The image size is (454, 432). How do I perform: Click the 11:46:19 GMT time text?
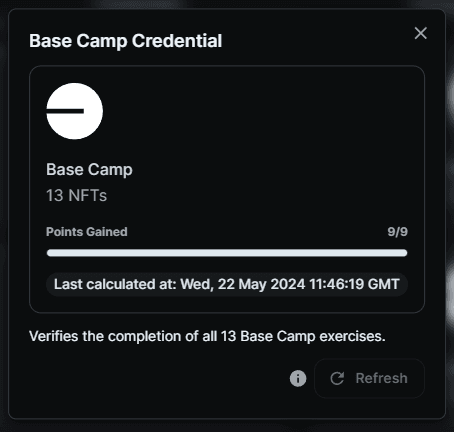354,284
